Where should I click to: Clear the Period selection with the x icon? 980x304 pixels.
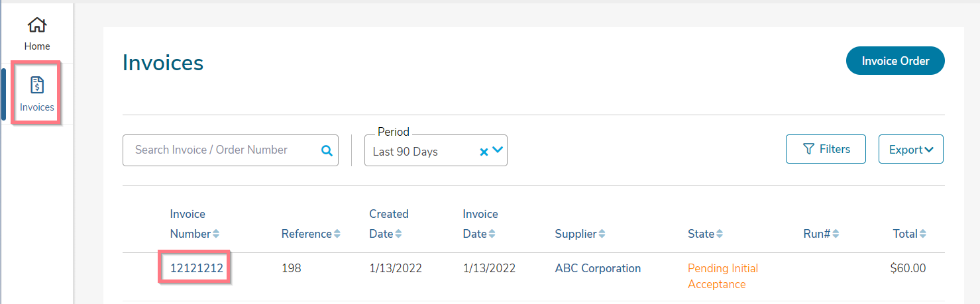(x=484, y=152)
